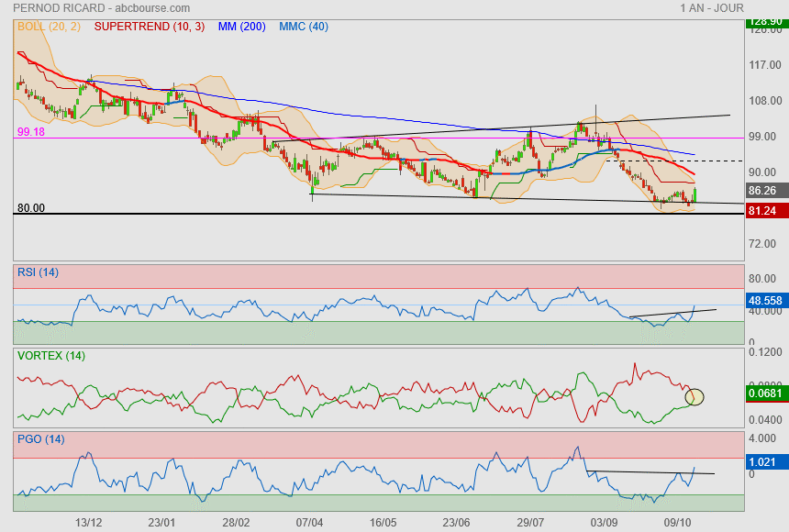The width and height of the screenshot is (789, 532).
Task: Click the RSI (14) panel title
Action: [38, 272]
